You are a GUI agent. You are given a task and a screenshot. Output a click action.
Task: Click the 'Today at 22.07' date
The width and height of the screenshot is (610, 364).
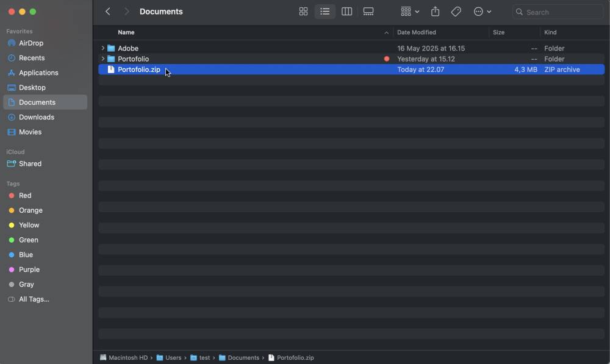pos(420,70)
